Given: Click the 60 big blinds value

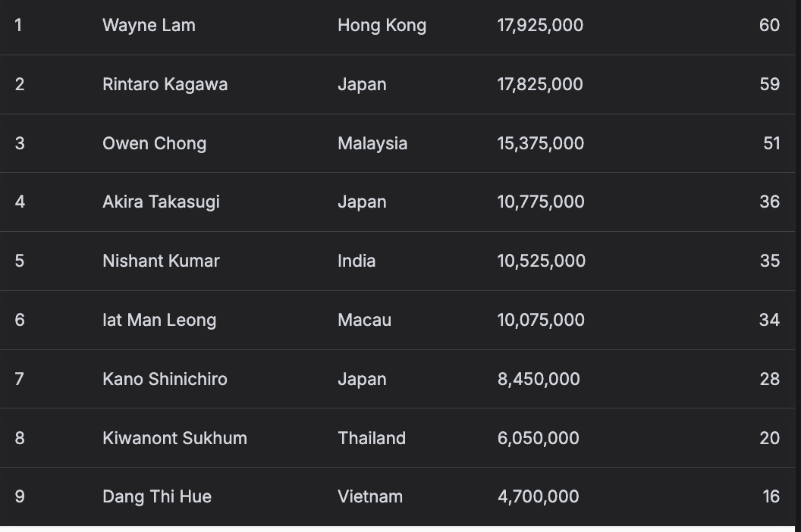Looking at the screenshot, I should click(769, 26).
